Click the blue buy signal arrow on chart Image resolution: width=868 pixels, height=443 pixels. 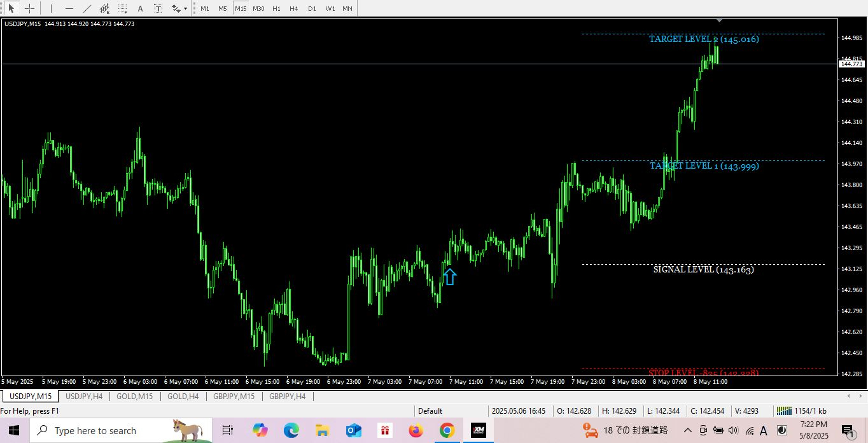click(450, 277)
